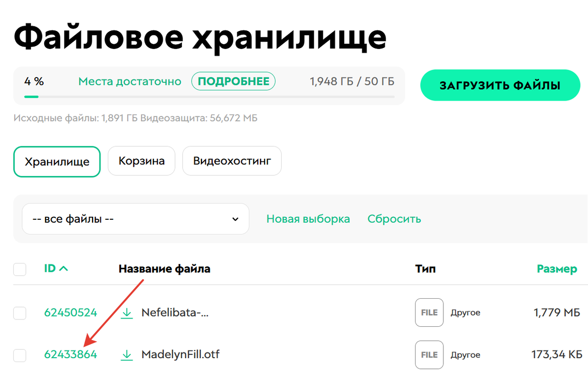Open file ID 62450524 link
The image size is (588, 391).
point(71,313)
